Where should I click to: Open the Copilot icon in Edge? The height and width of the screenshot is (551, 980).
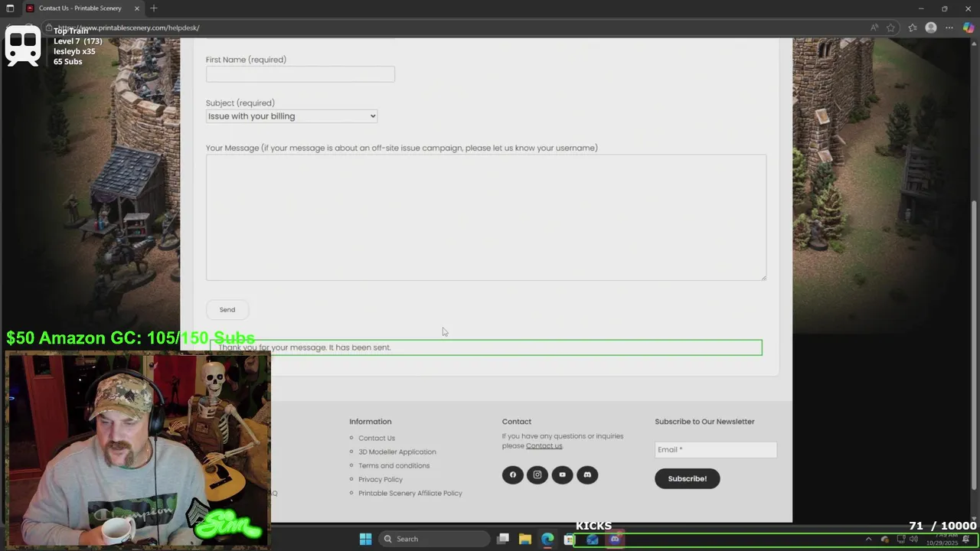pos(969,28)
